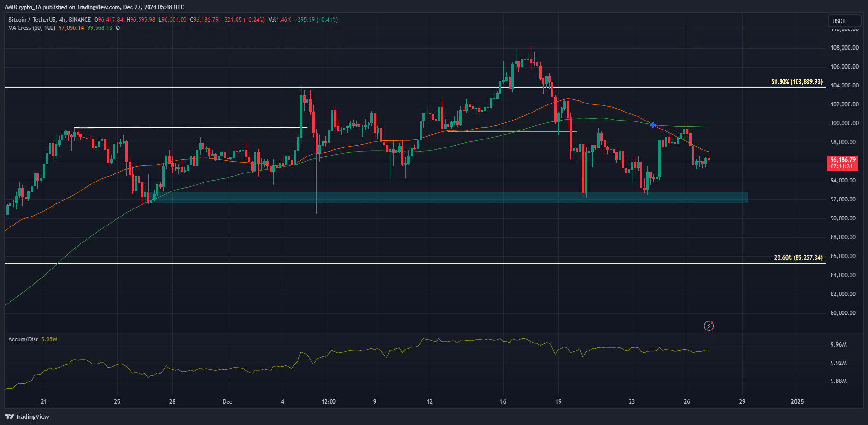Click the USDT currency button
This screenshot has width=868, height=425.
tap(844, 21)
